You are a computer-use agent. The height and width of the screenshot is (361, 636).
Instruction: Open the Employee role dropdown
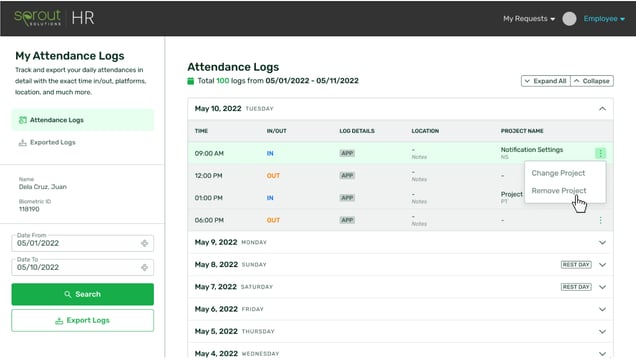click(x=604, y=19)
